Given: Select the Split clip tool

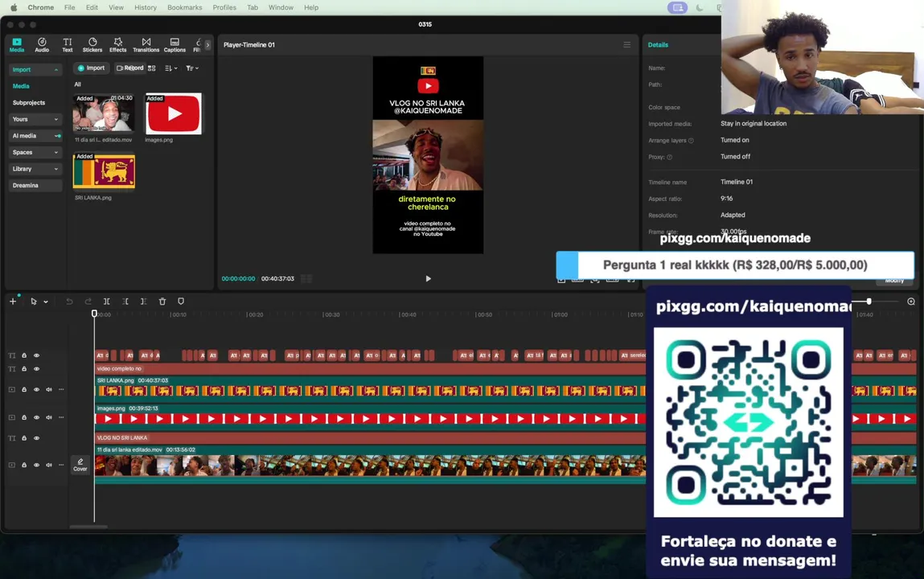Looking at the screenshot, I should tap(107, 301).
